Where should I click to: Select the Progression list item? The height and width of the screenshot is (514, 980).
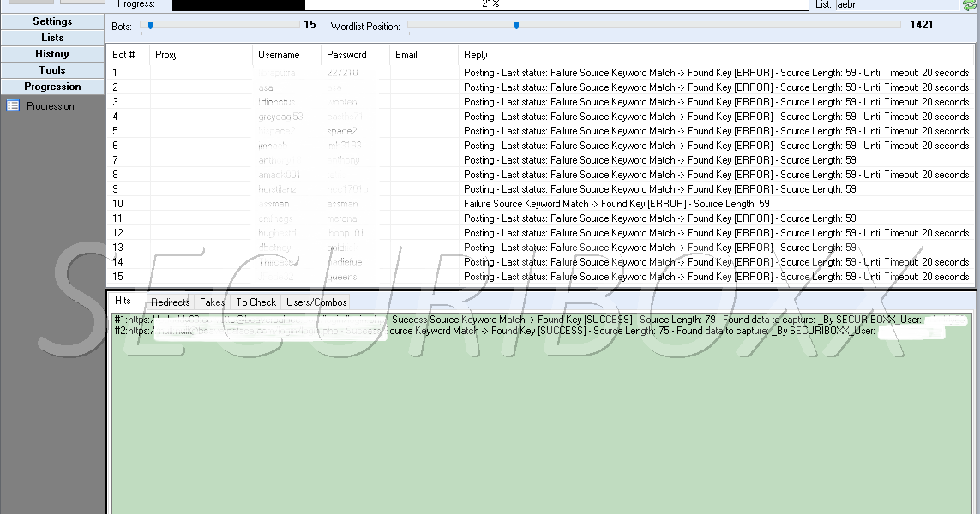click(50, 106)
